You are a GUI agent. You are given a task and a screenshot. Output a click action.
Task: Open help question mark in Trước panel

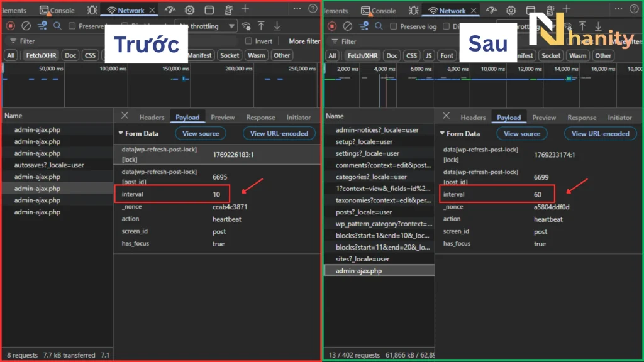pyautogui.click(x=313, y=9)
